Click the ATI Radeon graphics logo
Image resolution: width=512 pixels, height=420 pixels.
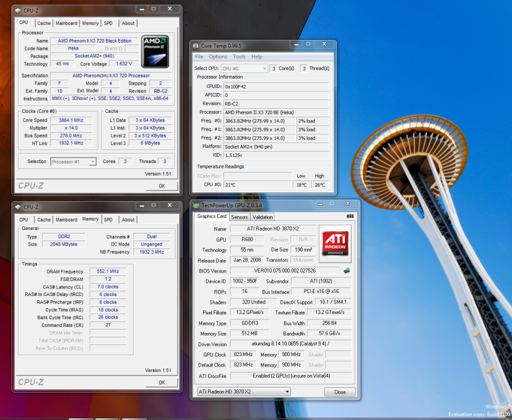pyautogui.click(x=335, y=243)
